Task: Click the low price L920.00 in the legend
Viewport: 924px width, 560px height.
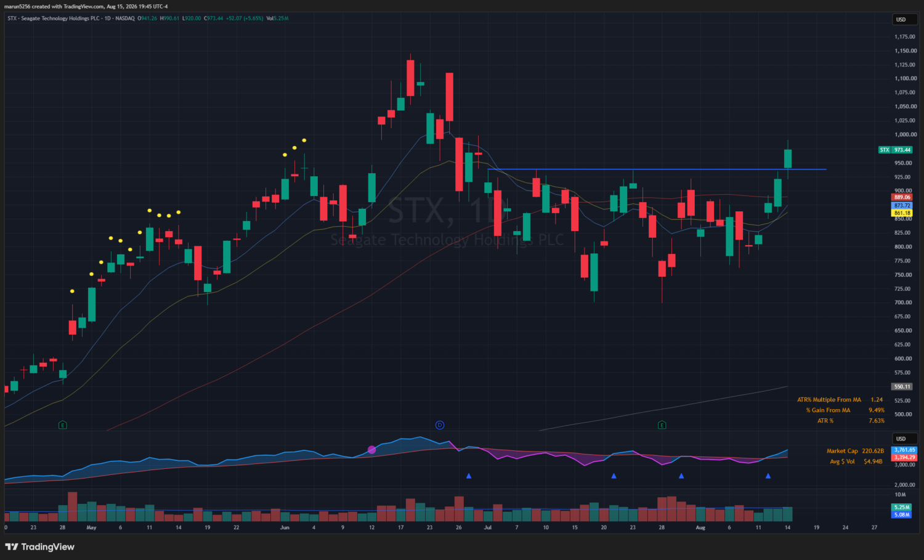Action: tap(192, 18)
